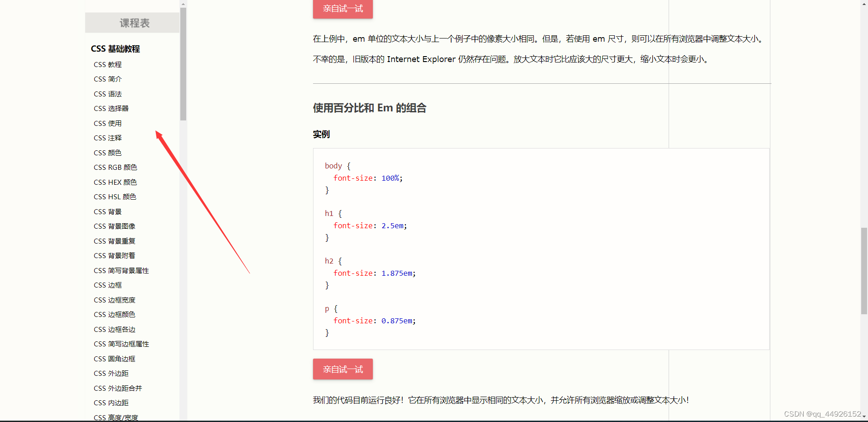Select CSS 语法 in the sidebar

107,94
